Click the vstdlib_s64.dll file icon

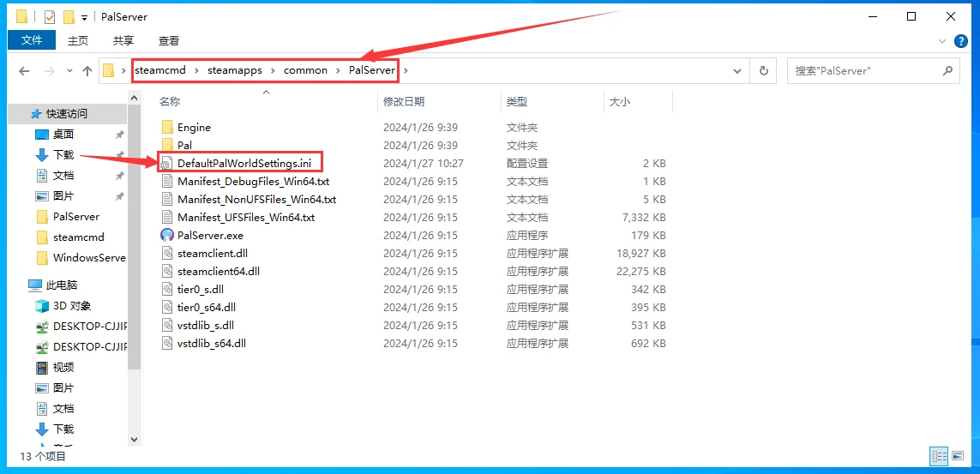[x=167, y=344]
